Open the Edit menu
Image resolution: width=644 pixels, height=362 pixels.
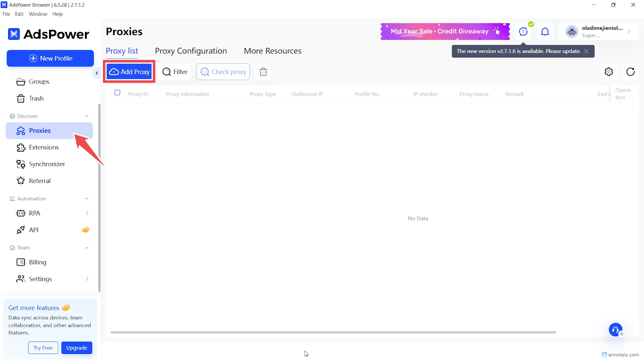19,14
